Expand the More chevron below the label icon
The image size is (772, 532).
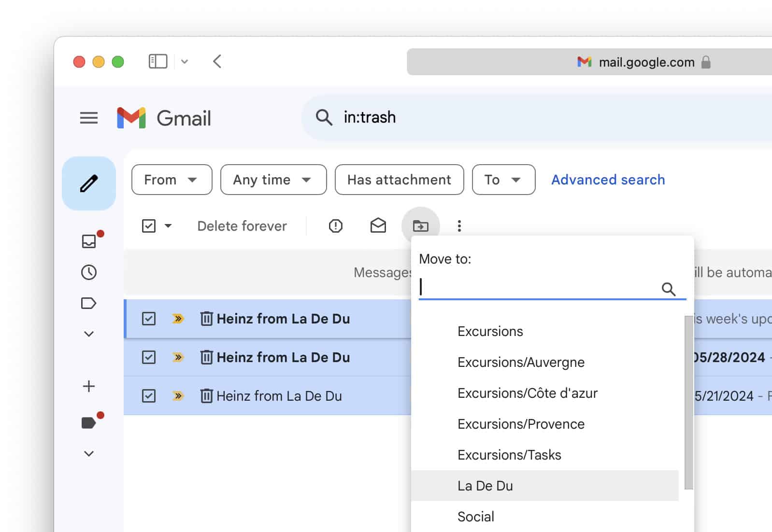89,334
